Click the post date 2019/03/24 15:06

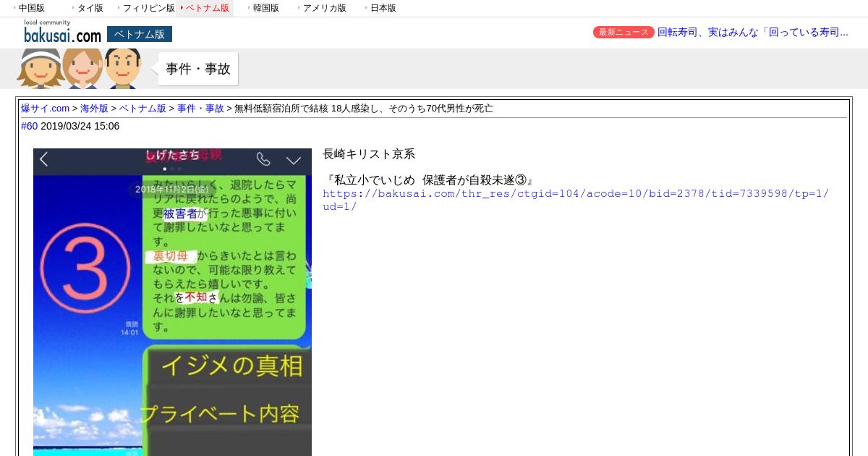(80, 126)
